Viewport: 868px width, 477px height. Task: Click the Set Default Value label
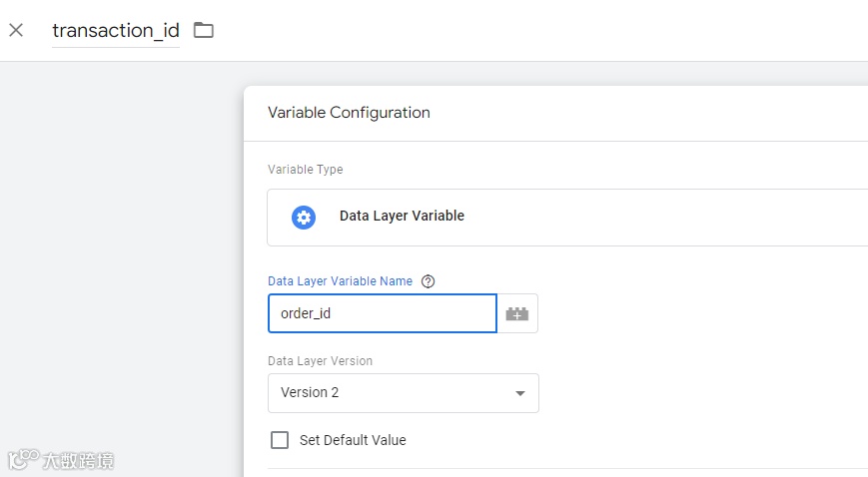(353, 440)
